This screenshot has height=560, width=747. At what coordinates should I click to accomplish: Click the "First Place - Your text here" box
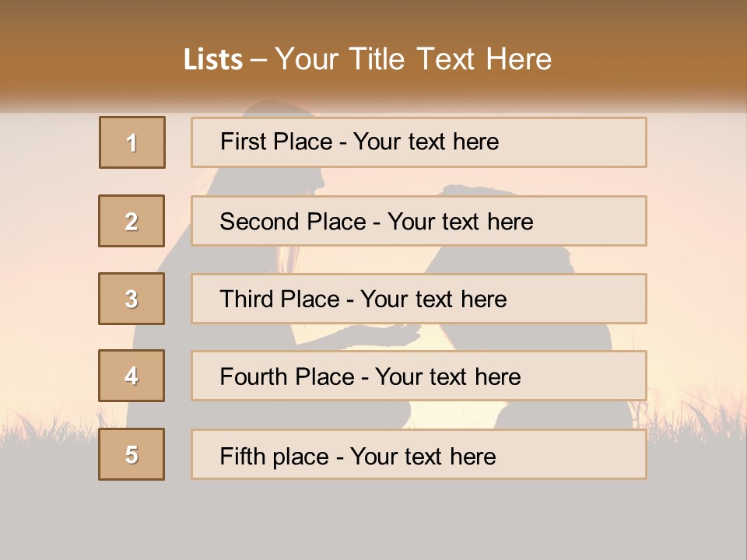(x=419, y=142)
